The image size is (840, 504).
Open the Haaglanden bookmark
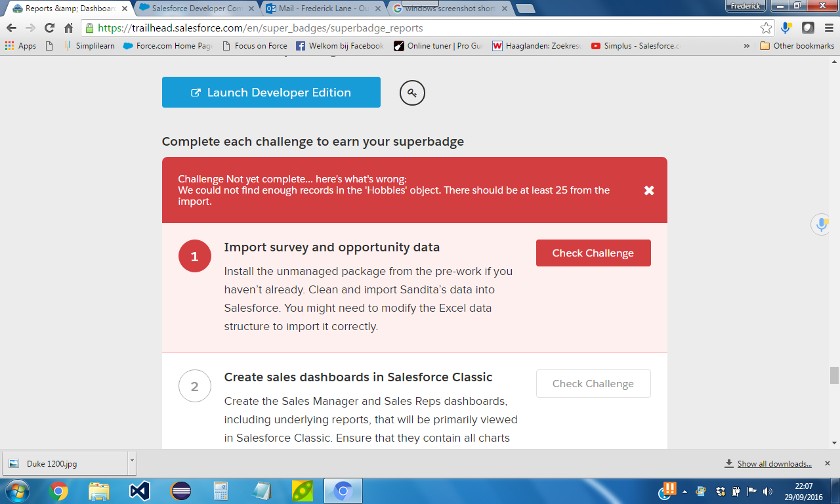537,46
